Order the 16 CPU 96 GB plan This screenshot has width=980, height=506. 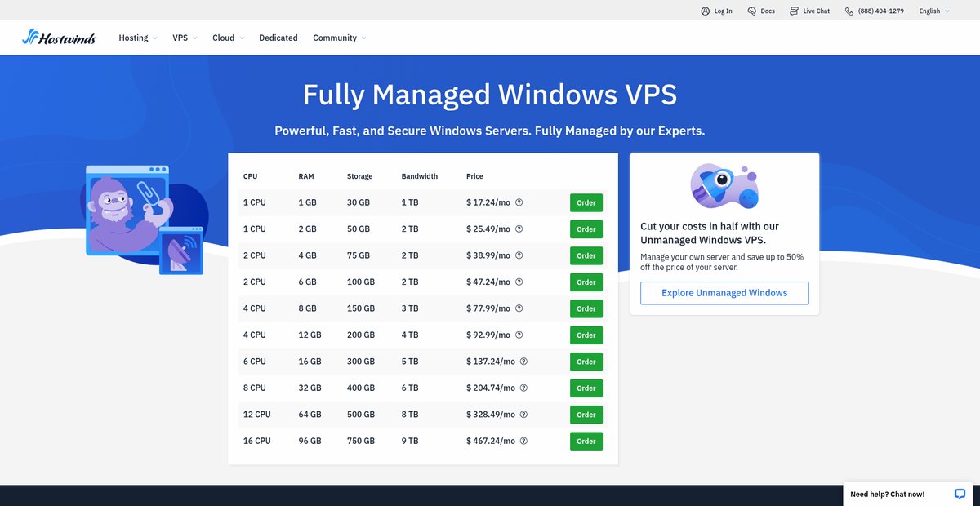(586, 442)
